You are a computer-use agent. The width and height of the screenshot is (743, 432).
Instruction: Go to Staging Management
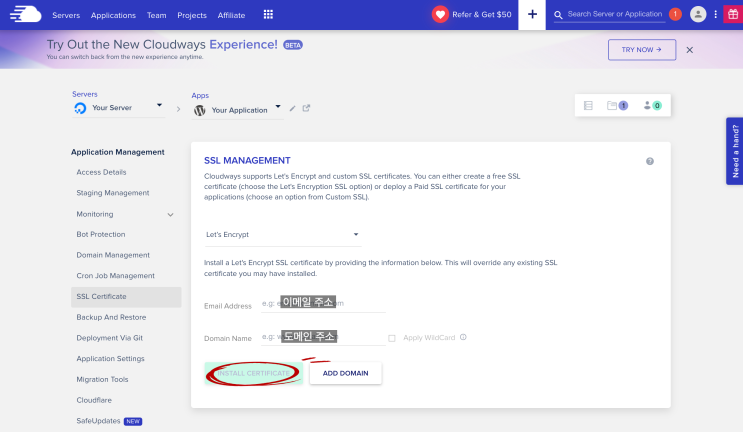point(113,193)
